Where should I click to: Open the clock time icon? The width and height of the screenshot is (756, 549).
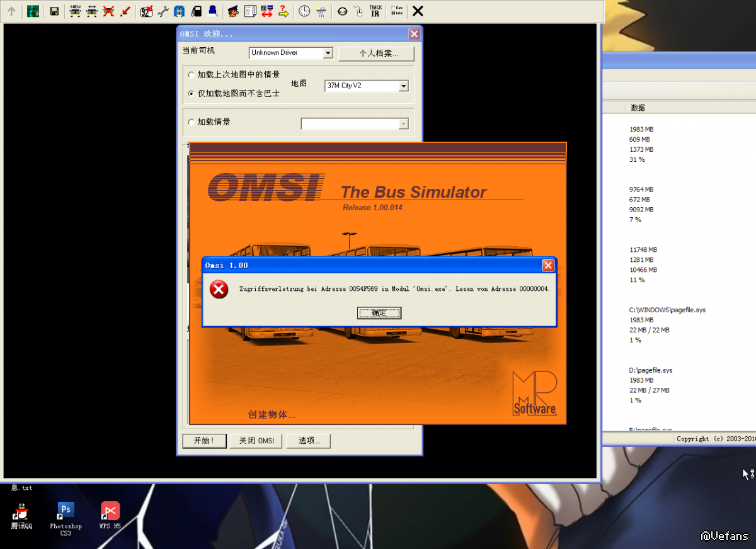[x=304, y=11]
